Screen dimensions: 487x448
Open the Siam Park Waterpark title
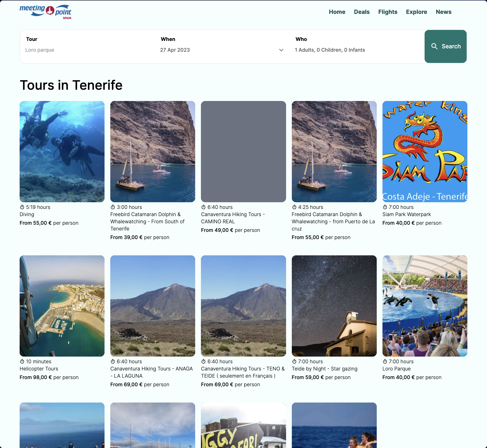(x=407, y=214)
